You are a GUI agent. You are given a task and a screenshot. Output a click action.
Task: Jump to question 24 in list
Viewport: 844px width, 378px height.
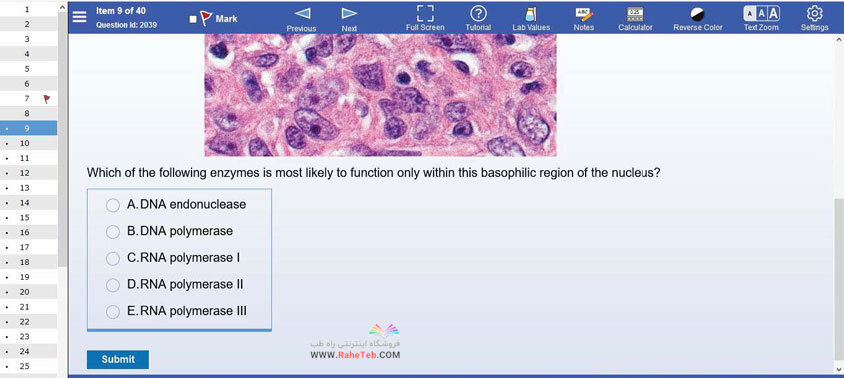click(29, 352)
